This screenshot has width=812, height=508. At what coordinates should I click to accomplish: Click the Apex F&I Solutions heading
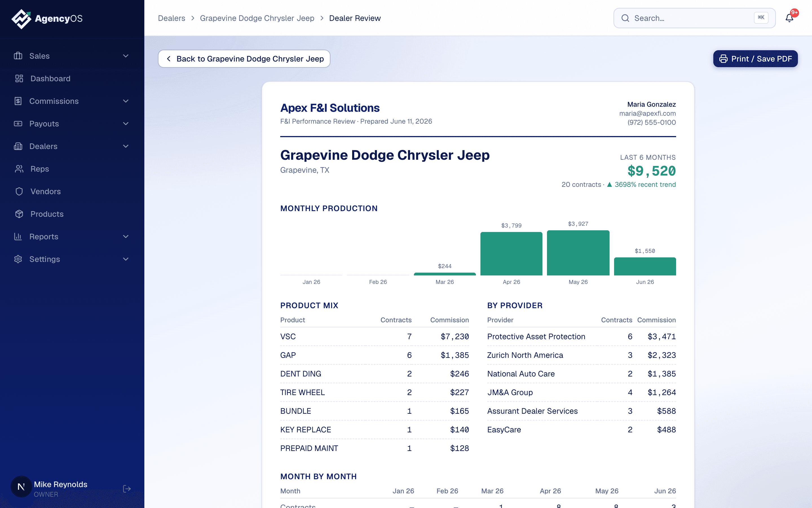point(330,108)
